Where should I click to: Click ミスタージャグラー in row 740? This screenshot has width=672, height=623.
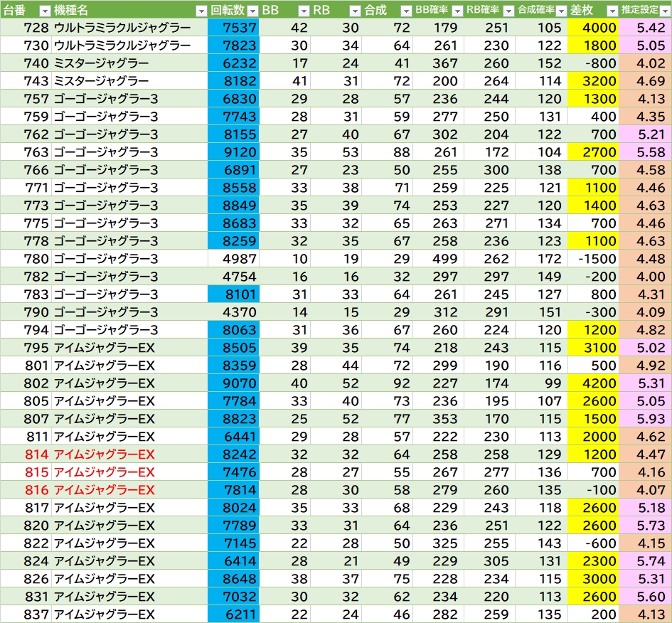pos(102,63)
